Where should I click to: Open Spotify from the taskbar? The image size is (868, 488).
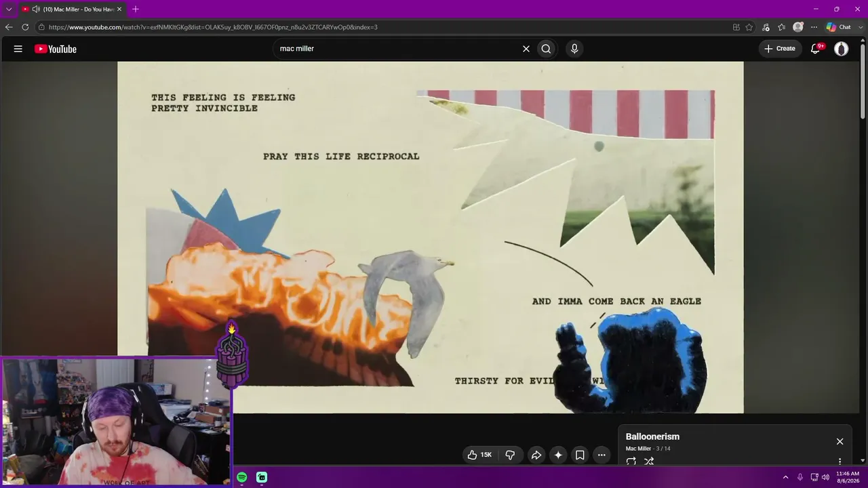(242, 477)
